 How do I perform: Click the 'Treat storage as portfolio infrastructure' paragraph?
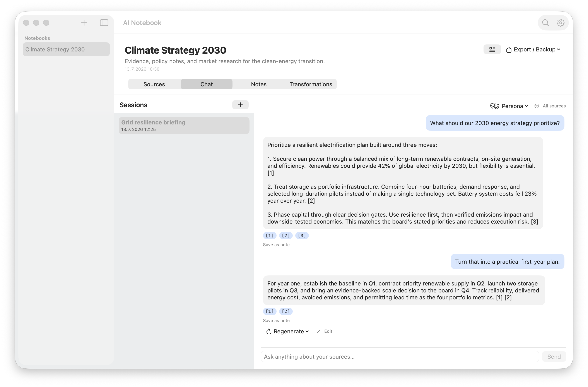point(402,193)
